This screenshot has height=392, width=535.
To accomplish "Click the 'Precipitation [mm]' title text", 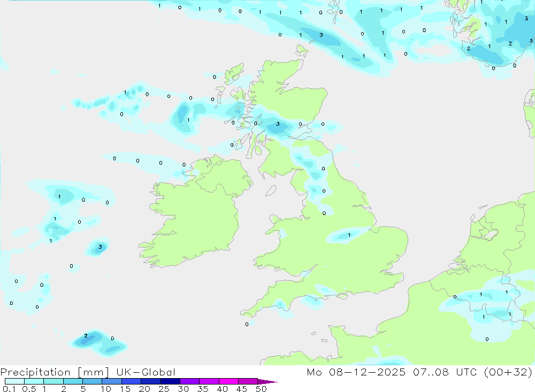I will (x=55, y=372).
